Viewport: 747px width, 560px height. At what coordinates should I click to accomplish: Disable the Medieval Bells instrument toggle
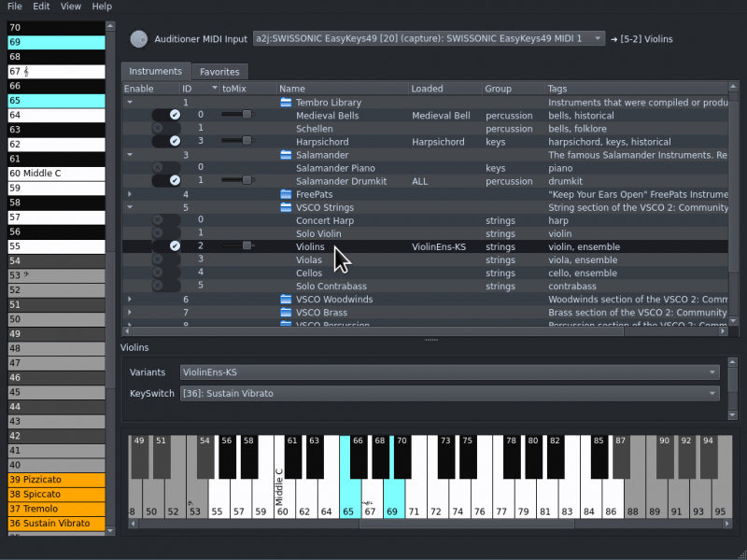[166, 115]
